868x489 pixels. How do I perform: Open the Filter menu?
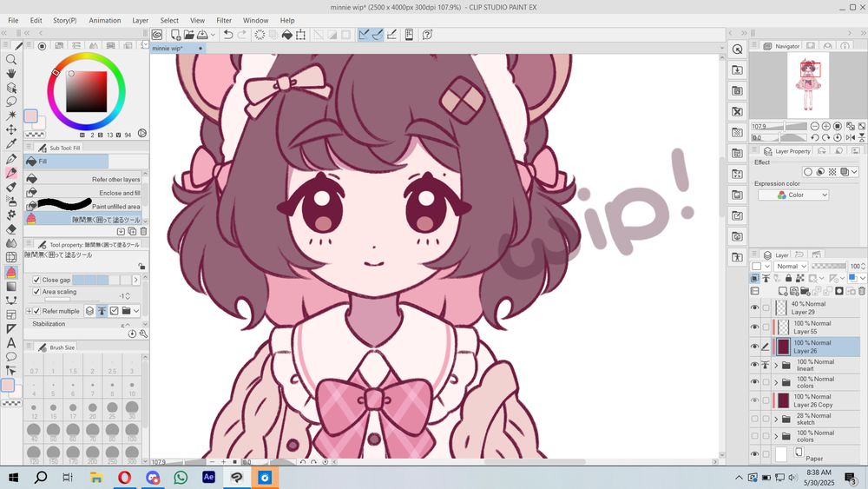(x=224, y=20)
